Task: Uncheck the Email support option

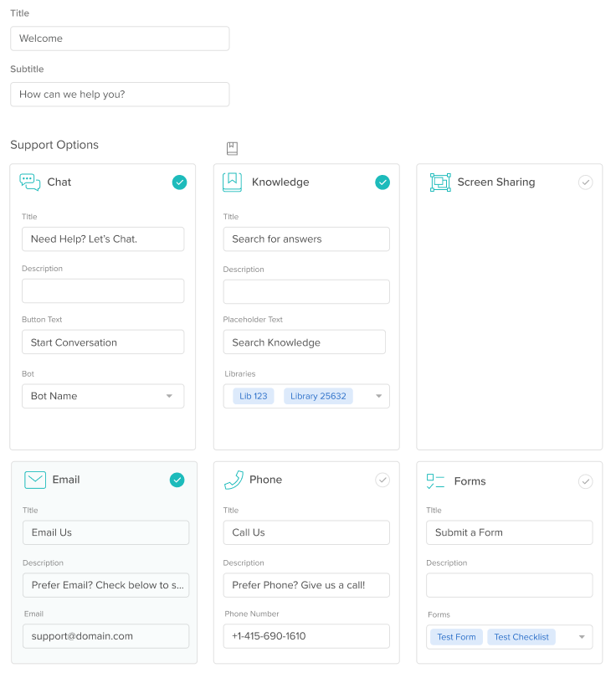Action: 177,480
